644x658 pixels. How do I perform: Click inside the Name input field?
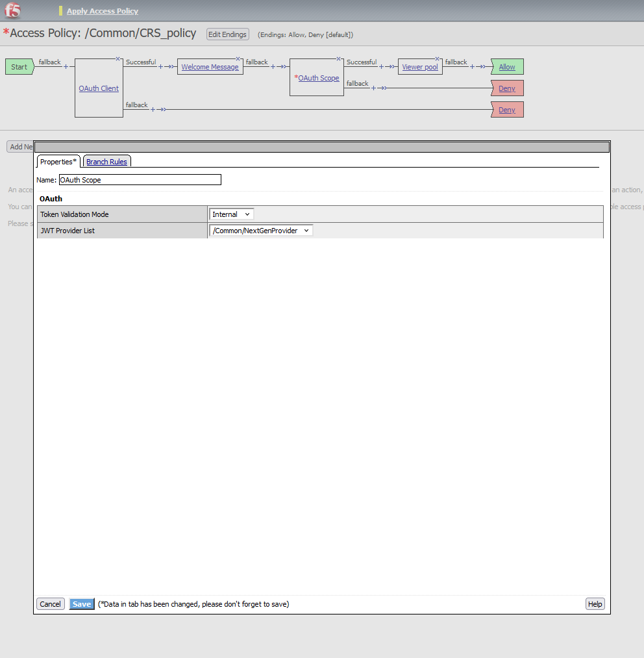140,179
